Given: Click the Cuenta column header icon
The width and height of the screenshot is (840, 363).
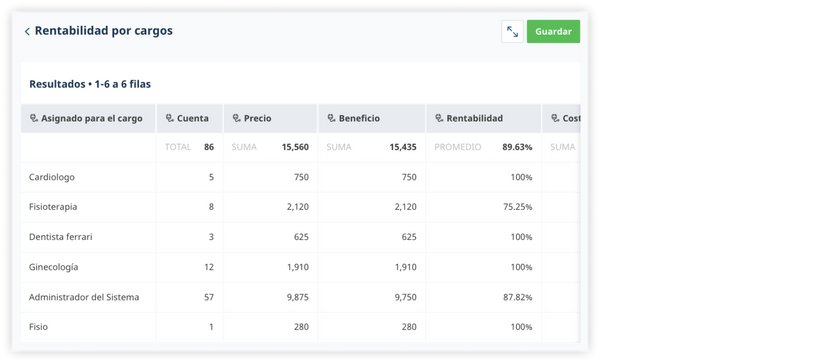Looking at the screenshot, I should point(170,118).
